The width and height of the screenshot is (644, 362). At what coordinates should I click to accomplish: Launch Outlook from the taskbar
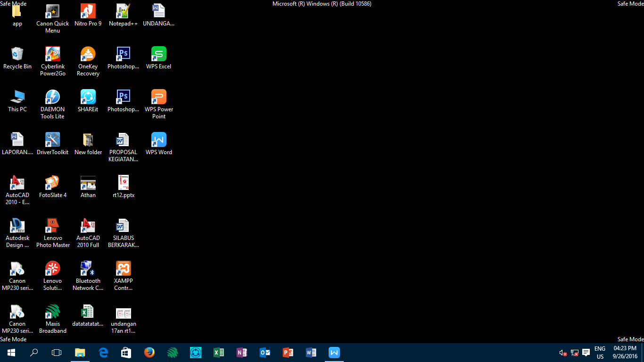point(265,353)
